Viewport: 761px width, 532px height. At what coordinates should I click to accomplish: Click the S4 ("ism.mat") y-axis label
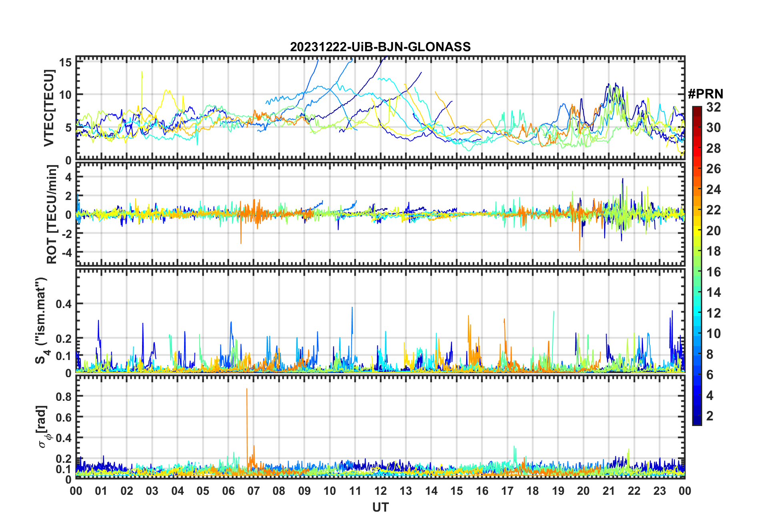pos(42,321)
